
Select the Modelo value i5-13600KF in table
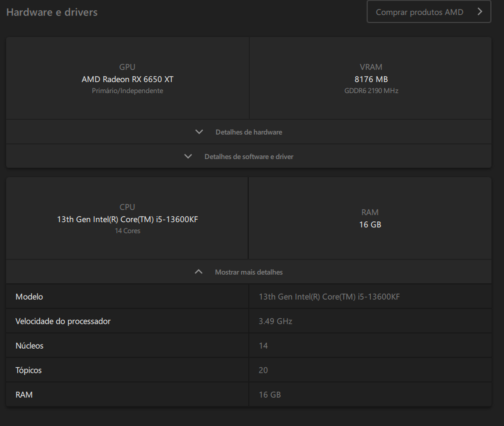[329, 297]
